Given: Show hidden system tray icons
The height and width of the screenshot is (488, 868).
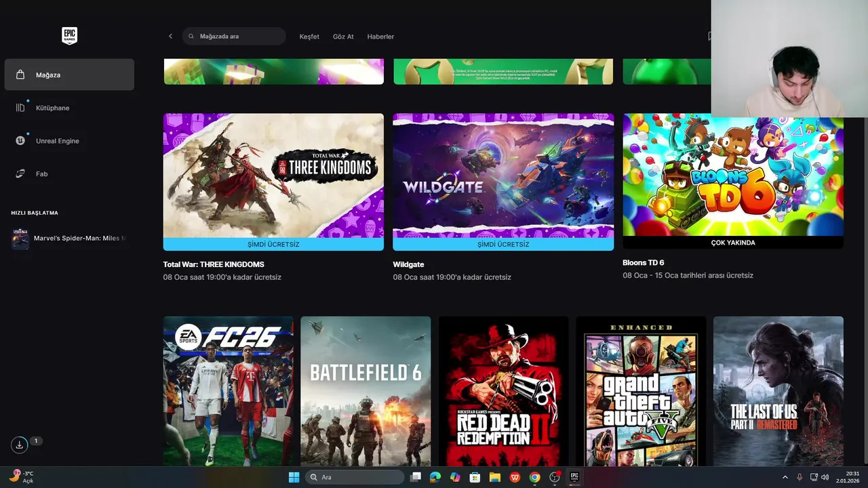Looking at the screenshot, I should 785,477.
